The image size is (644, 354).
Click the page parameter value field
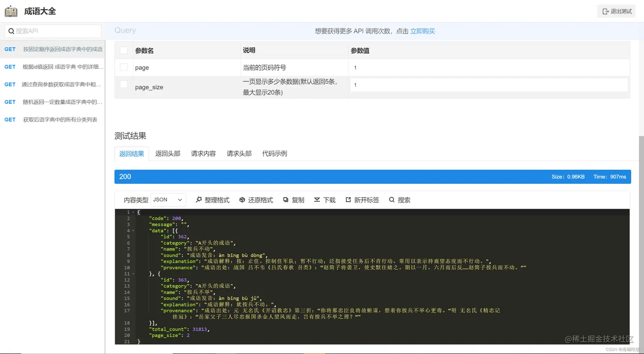[489, 68]
